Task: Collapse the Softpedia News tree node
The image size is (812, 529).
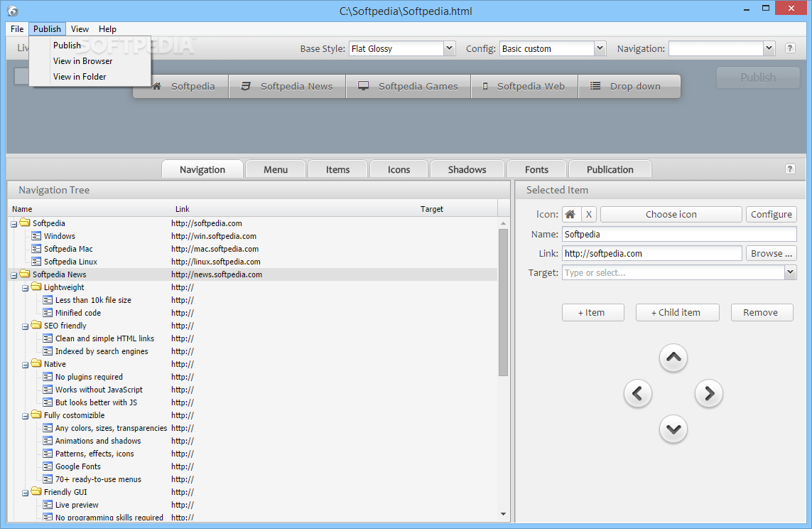Action: pyautogui.click(x=14, y=275)
